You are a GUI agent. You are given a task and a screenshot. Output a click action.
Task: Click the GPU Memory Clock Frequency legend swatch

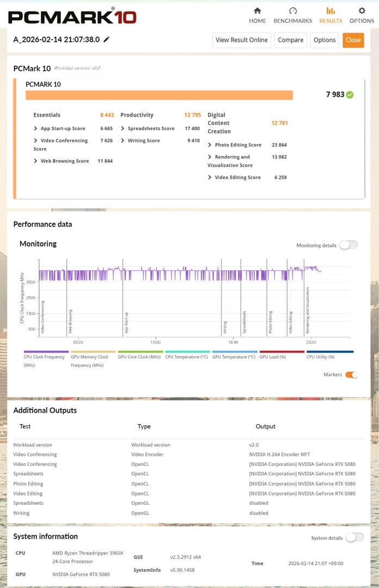[x=93, y=352]
